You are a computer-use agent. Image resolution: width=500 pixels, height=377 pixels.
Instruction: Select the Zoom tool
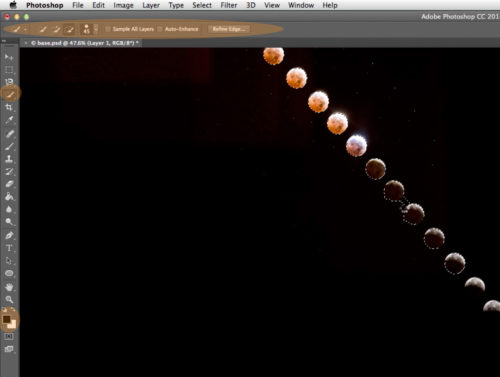coord(9,299)
